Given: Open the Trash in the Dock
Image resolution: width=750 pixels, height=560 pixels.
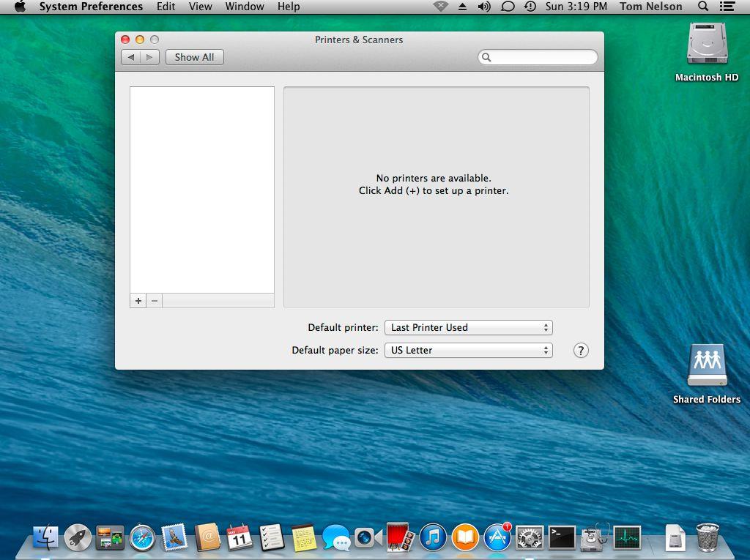Looking at the screenshot, I should (x=708, y=537).
